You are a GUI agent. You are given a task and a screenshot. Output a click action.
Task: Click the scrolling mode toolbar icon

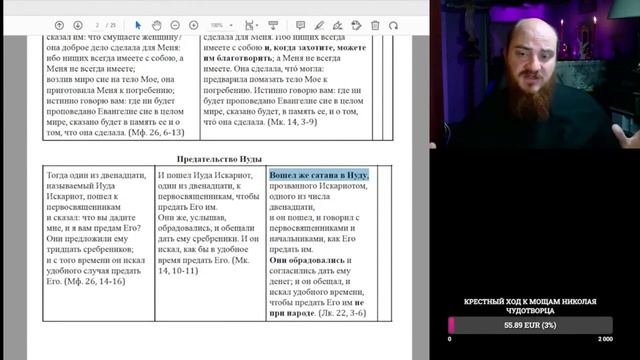click(273, 25)
